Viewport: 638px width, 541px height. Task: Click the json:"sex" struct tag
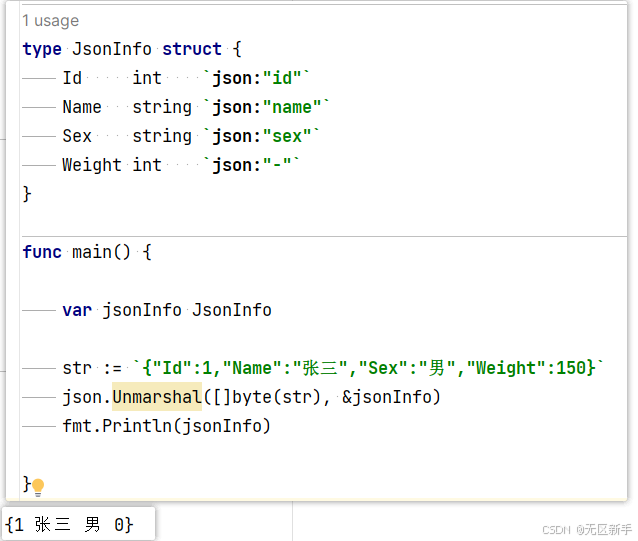tap(261, 136)
